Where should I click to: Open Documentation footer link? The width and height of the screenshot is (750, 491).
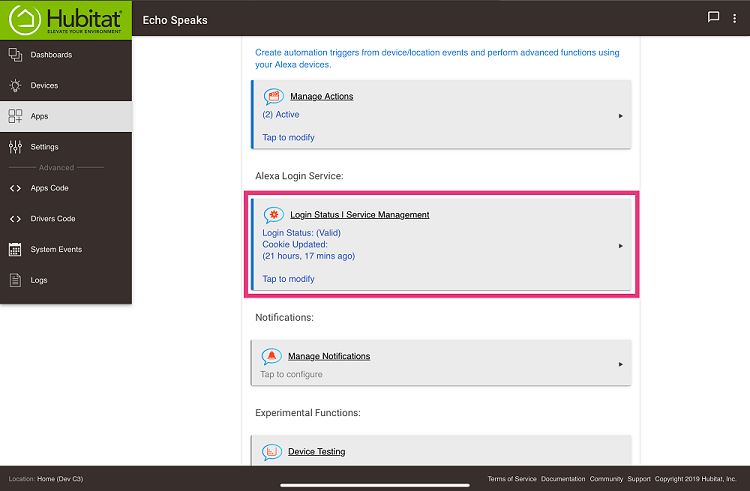[x=563, y=479]
